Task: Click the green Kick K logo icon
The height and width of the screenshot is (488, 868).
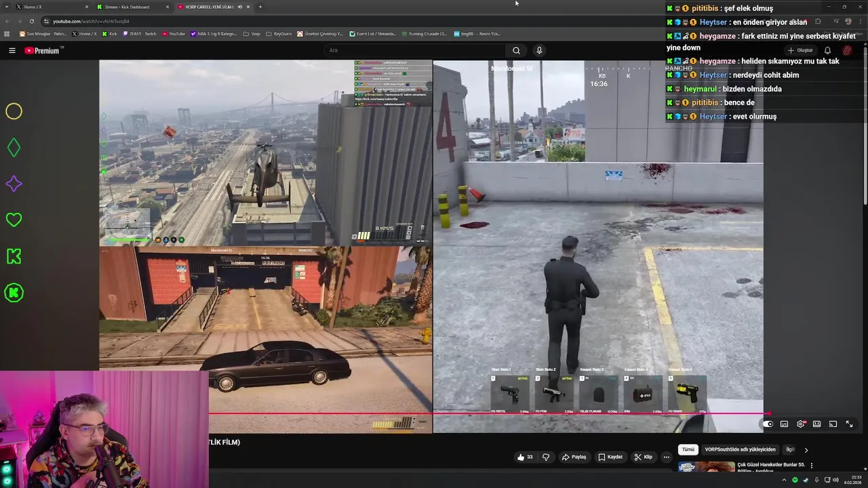Action: click(14, 256)
